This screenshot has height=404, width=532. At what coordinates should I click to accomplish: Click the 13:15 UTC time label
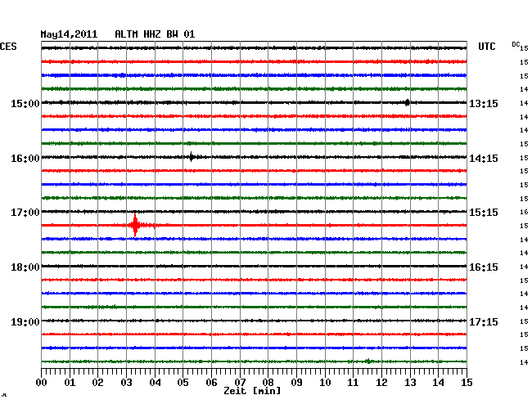[x=484, y=103]
